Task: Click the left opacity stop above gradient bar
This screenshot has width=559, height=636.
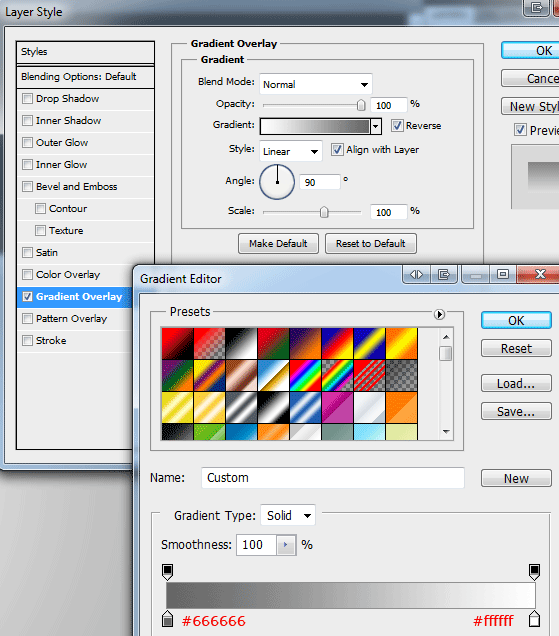Action: click(168, 572)
